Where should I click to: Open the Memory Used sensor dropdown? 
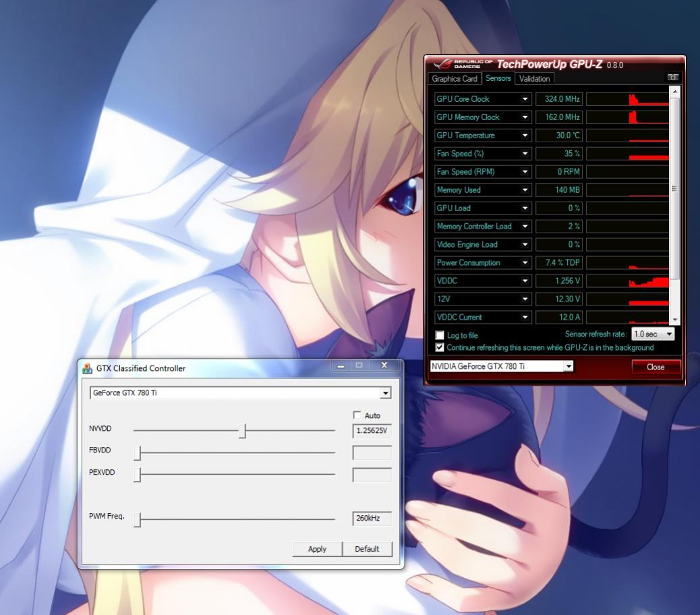[525, 190]
